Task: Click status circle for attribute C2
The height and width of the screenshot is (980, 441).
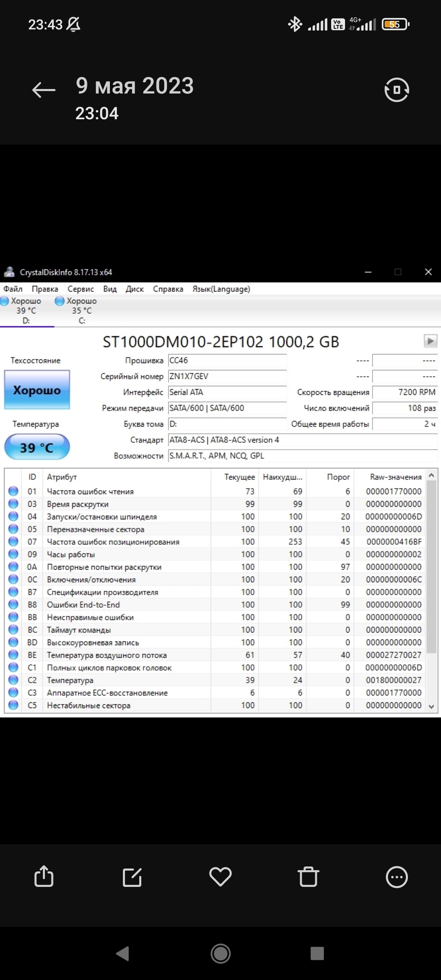Action: [x=13, y=680]
